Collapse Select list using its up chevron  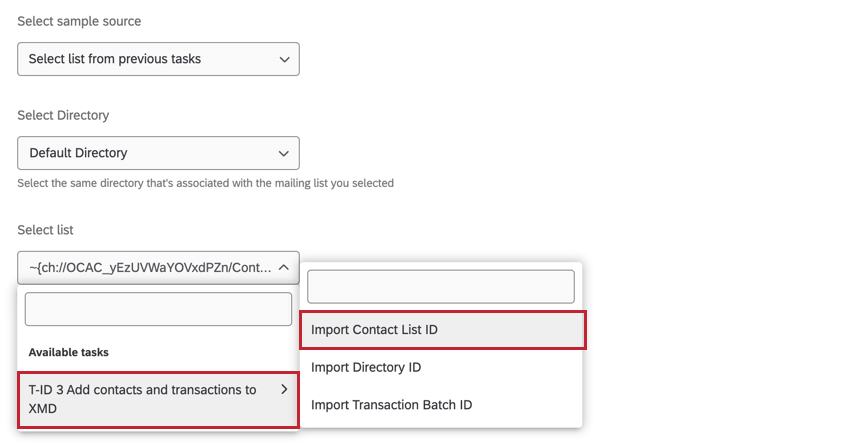tap(284, 267)
